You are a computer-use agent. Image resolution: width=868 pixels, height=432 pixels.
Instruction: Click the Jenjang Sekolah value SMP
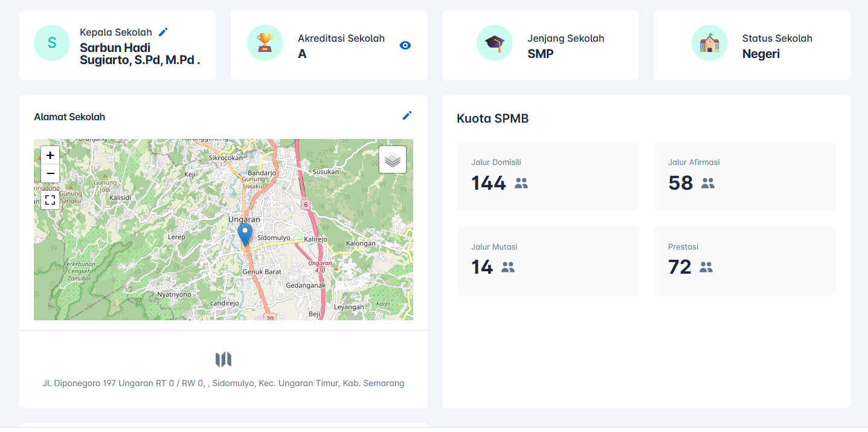pyautogui.click(x=541, y=54)
